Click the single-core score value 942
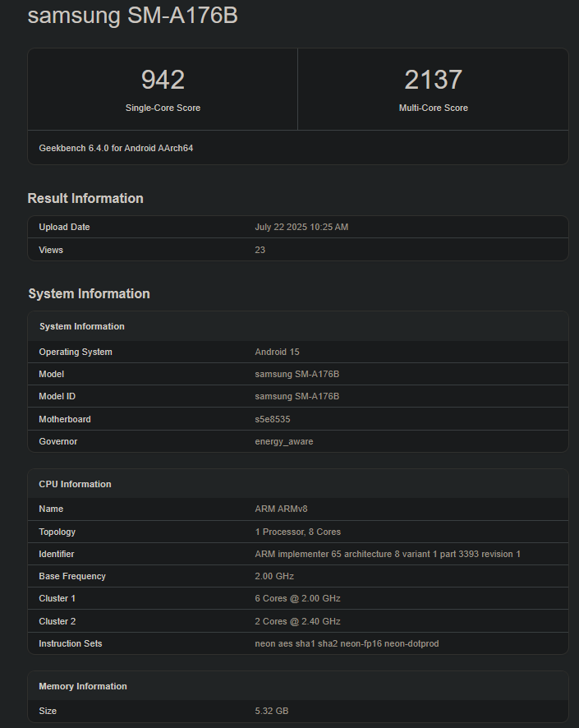The height and width of the screenshot is (728, 579). pyautogui.click(x=163, y=80)
